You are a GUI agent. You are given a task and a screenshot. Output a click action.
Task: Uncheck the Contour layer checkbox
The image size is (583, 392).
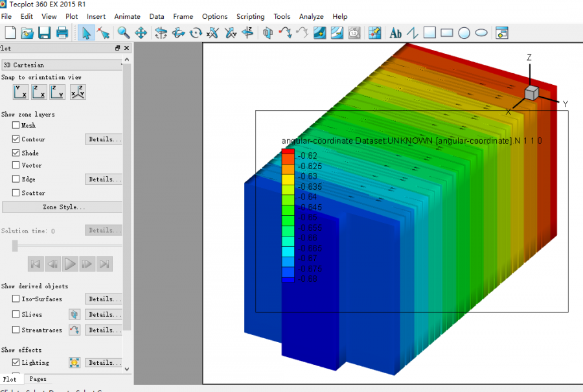[x=16, y=139]
